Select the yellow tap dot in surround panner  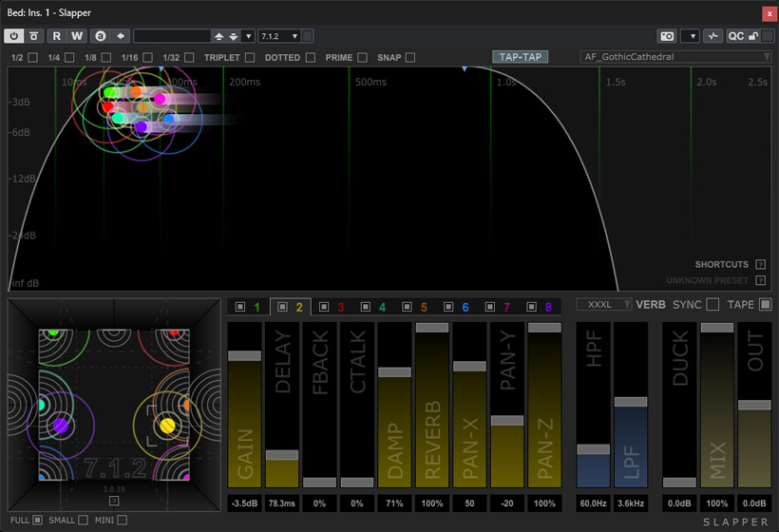coord(166,424)
